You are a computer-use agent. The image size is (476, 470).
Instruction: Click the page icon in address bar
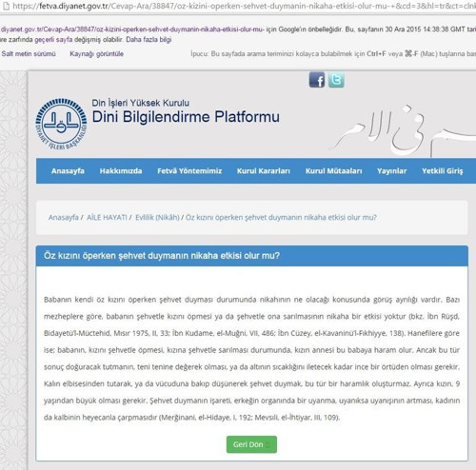pos(6,6)
